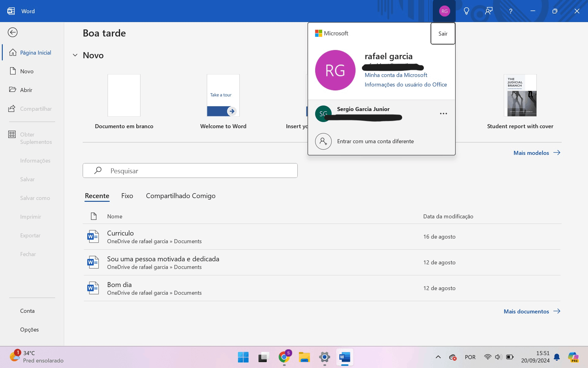
Task: Switch to the Fixo tab
Action: click(x=127, y=196)
